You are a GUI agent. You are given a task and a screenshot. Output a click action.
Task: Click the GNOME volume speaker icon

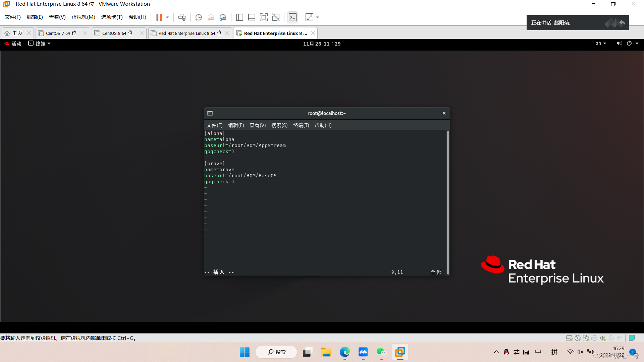[619, 44]
